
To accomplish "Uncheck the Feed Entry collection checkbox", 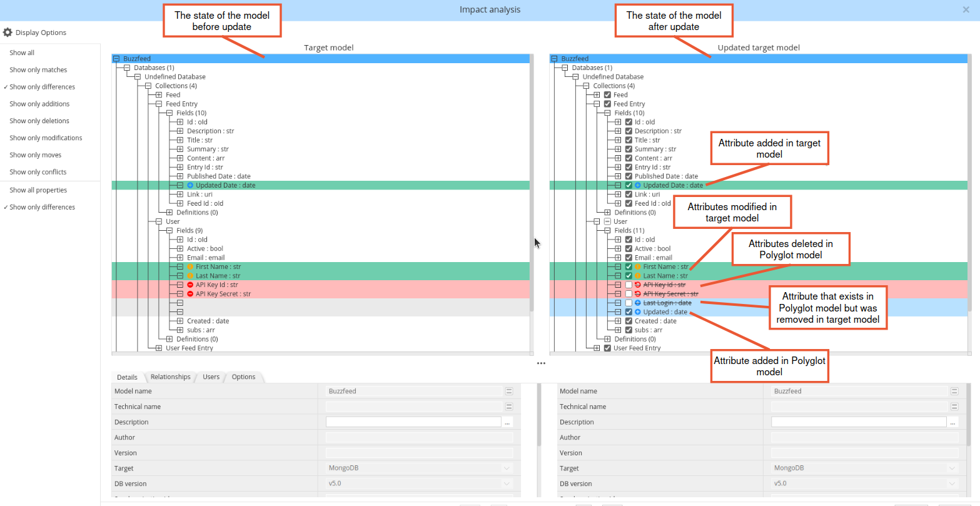I will pyautogui.click(x=607, y=103).
